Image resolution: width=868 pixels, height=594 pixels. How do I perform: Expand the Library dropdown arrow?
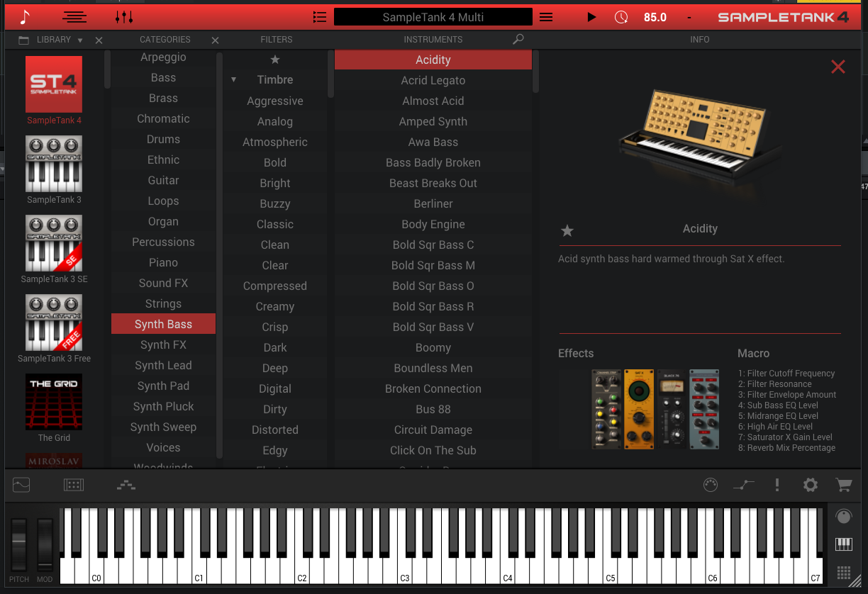point(80,40)
